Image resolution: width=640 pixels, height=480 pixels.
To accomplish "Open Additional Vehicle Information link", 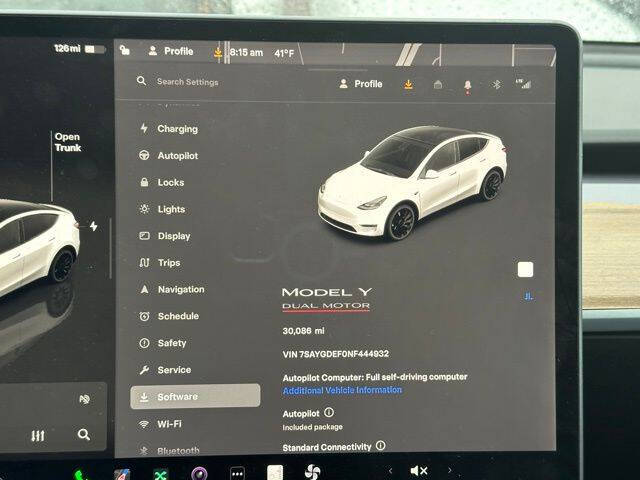I will (342, 391).
